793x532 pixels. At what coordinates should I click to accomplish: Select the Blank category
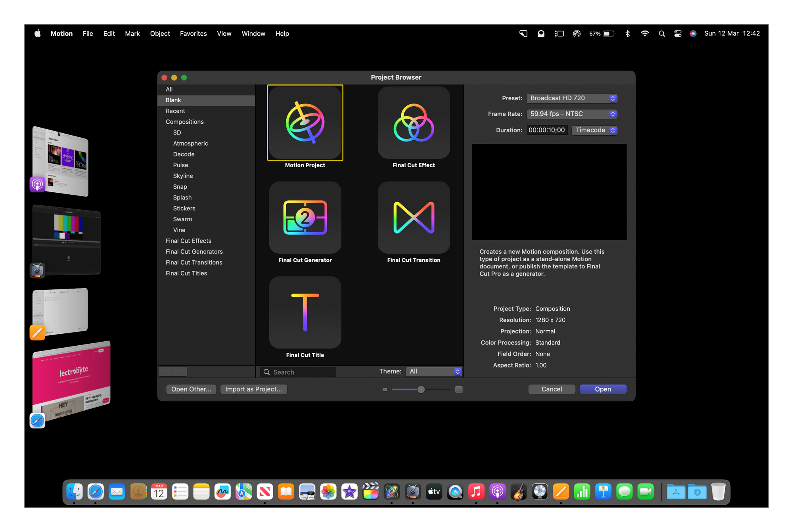[206, 100]
